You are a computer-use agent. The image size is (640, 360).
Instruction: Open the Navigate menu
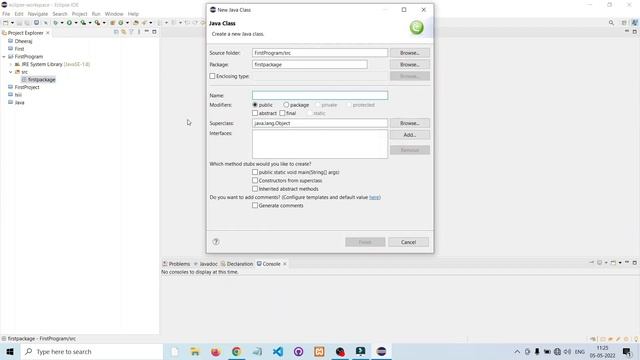click(x=38, y=14)
